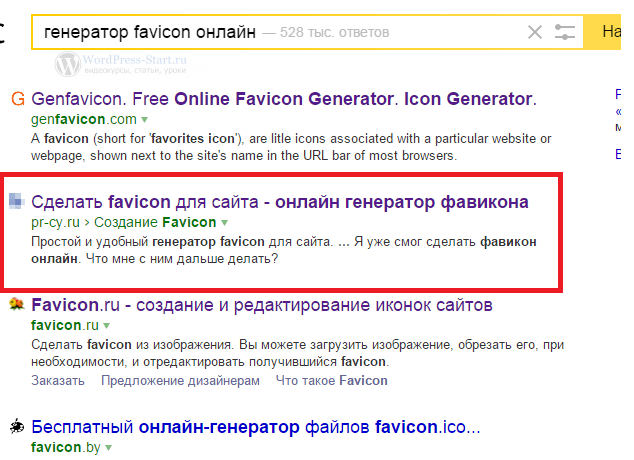
Task: Click the yellow search button
Action: click(602, 32)
